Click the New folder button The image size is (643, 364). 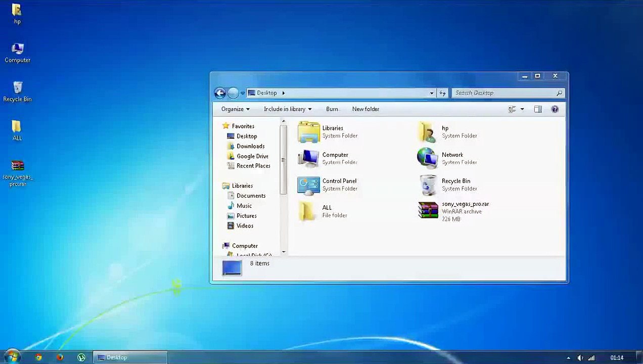coord(365,109)
